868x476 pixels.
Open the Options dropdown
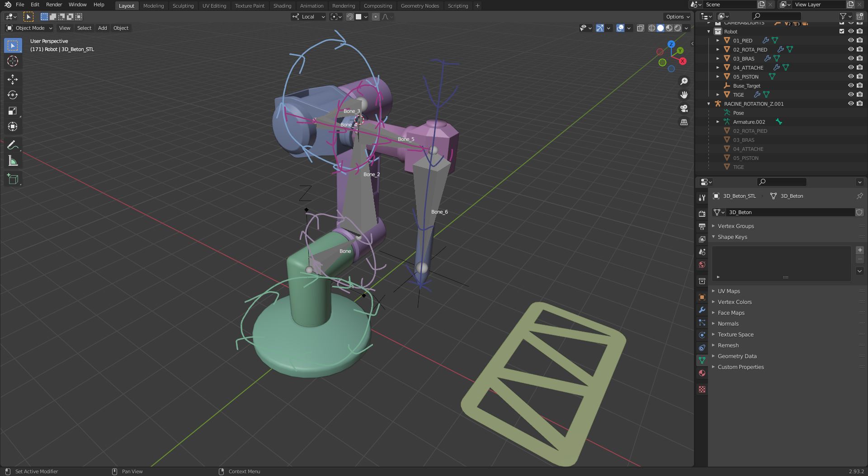coord(678,17)
